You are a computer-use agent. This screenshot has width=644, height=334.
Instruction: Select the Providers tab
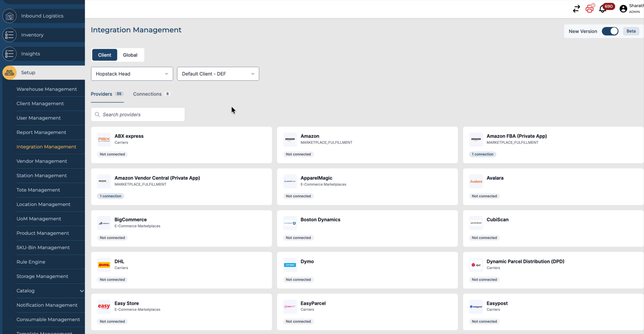[x=107, y=94]
